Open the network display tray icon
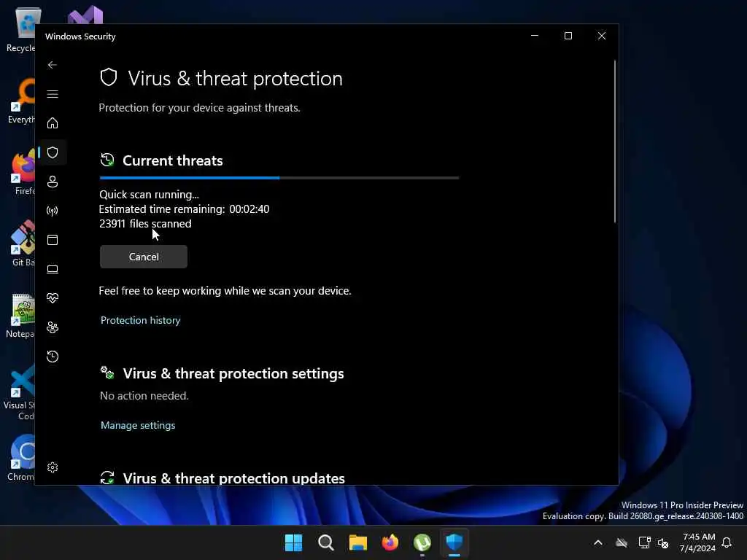Screen dimensions: 747x560 [x=645, y=542]
